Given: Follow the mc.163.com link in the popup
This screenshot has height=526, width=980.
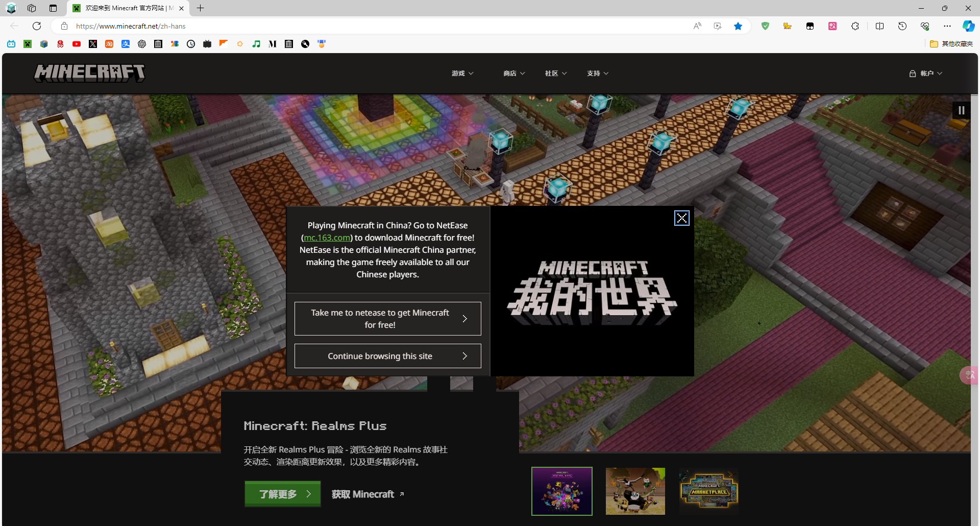Looking at the screenshot, I should point(327,237).
